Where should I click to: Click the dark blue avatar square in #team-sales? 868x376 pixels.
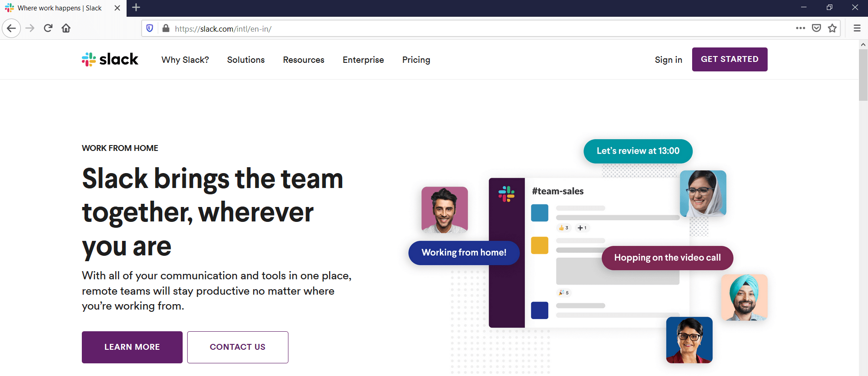click(x=539, y=310)
